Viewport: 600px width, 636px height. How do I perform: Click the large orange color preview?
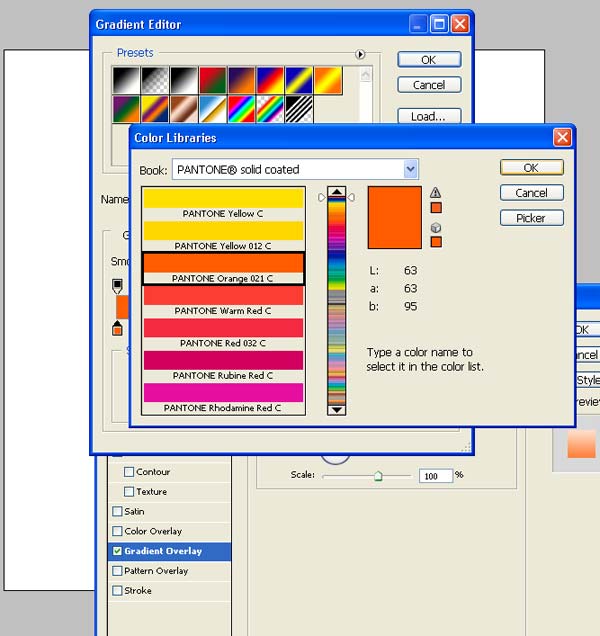(x=395, y=218)
